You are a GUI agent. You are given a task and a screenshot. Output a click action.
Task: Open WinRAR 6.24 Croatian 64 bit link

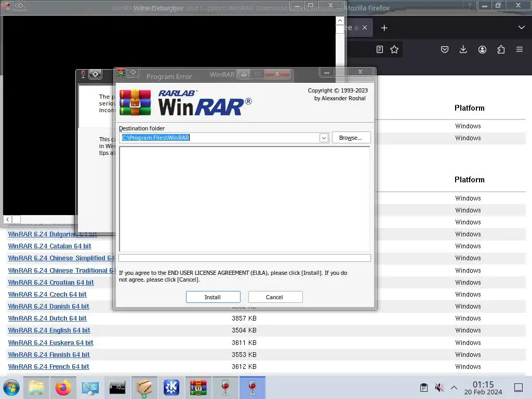pyautogui.click(x=51, y=282)
